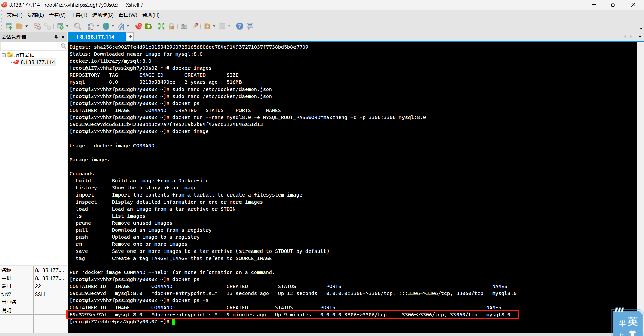The height and width of the screenshot is (336, 644).
Task: Click the green Xftp file transfer icon
Action: tap(149, 26)
